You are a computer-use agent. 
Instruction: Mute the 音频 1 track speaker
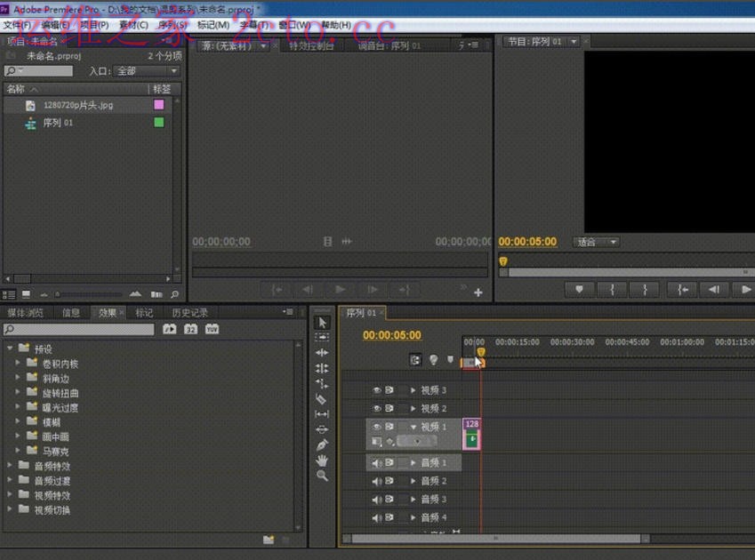[376, 463]
